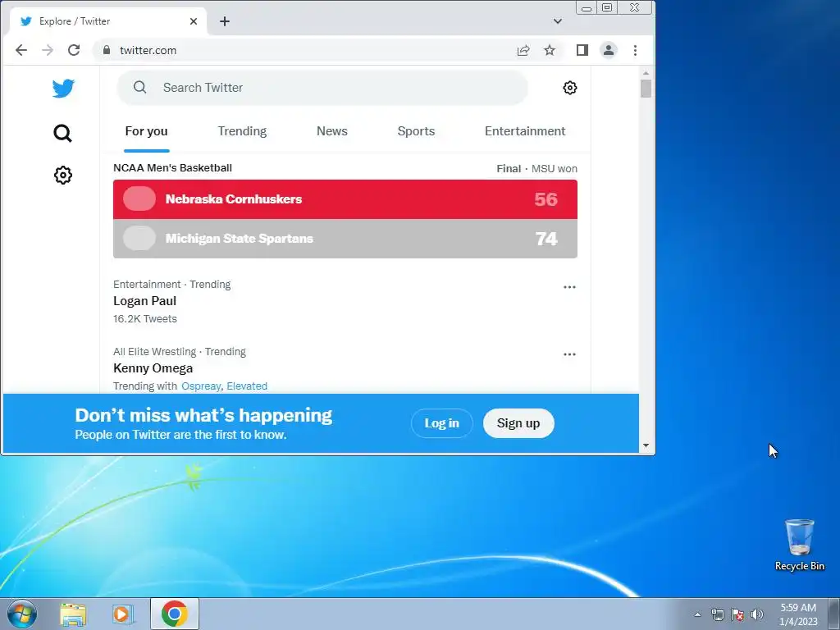This screenshot has height=630, width=840.
Task: Click the network tray icon
Action: pos(717,614)
